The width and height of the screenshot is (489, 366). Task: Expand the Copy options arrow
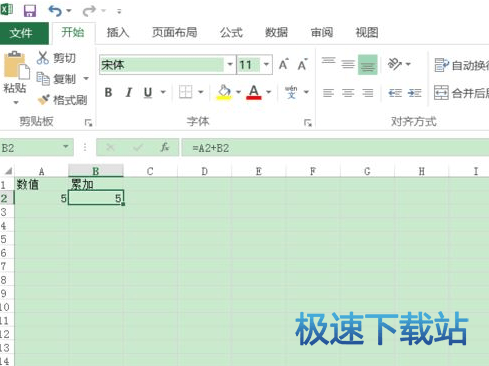click(x=86, y=79)
